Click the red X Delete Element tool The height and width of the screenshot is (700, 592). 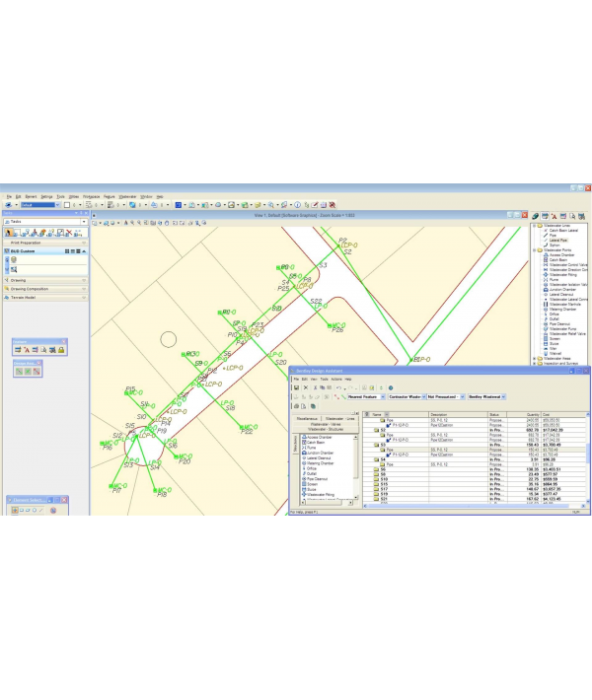click(x=69, y=233)
